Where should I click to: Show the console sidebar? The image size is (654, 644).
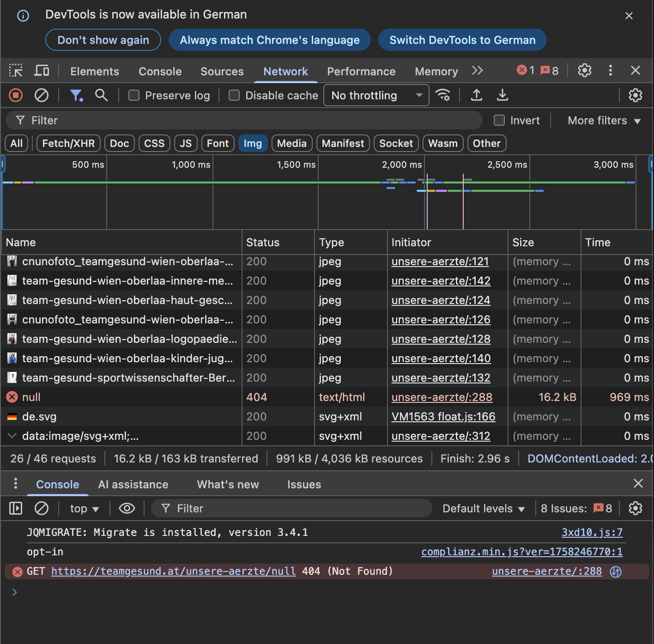coord(16,509)
